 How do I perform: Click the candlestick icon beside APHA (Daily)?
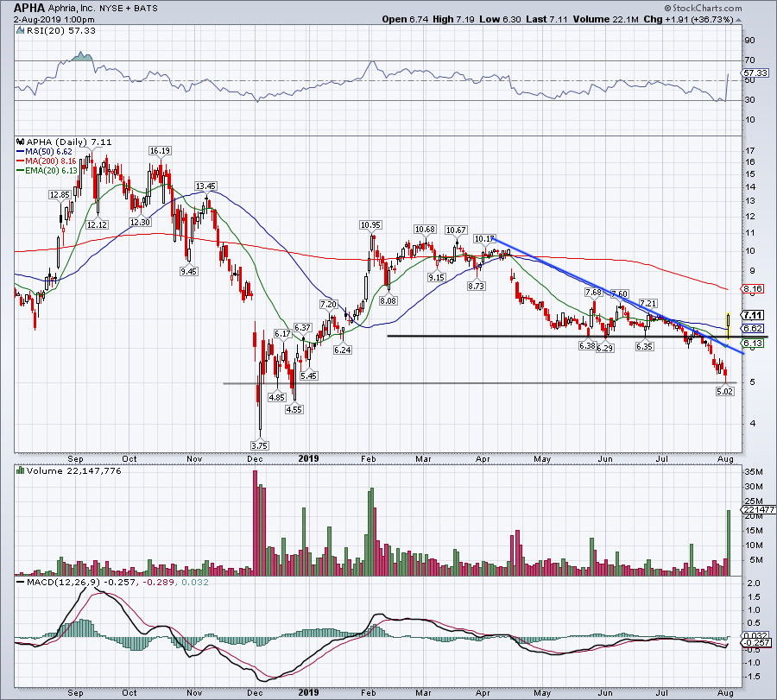click(x=21, y=142)
